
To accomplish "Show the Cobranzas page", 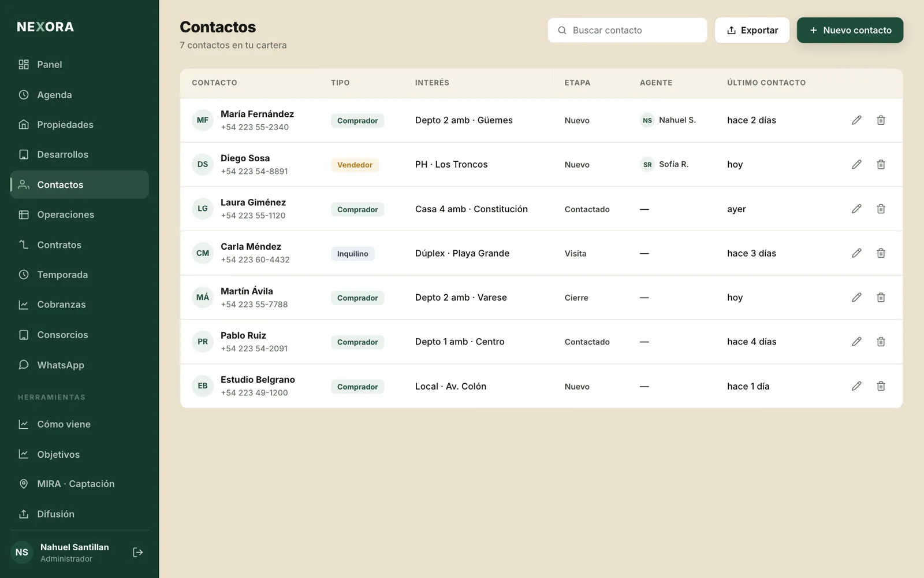I will 80,305.
